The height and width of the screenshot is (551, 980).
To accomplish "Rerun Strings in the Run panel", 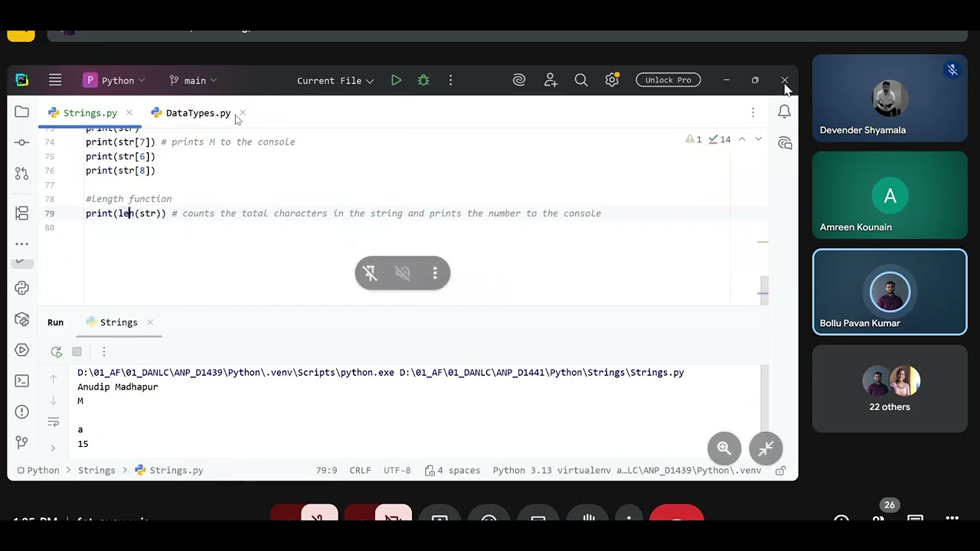I will [x=56, y=352].
